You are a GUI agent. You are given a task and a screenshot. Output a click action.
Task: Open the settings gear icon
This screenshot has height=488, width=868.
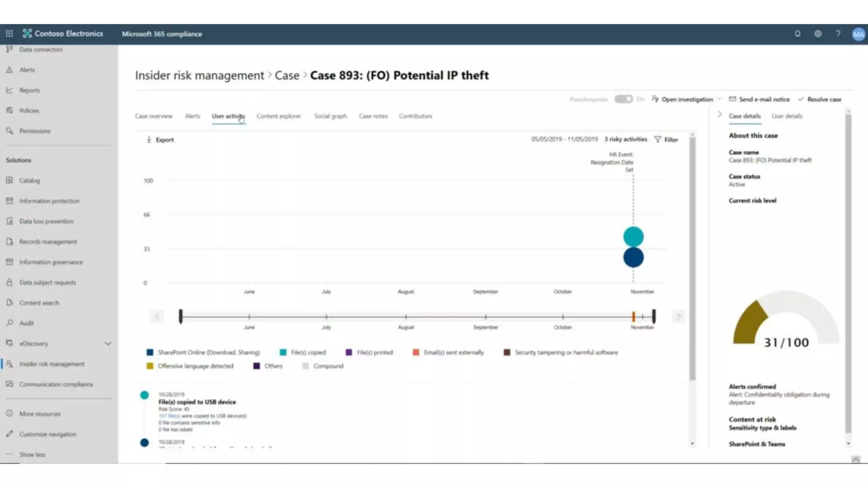click(x=818, y=34)
